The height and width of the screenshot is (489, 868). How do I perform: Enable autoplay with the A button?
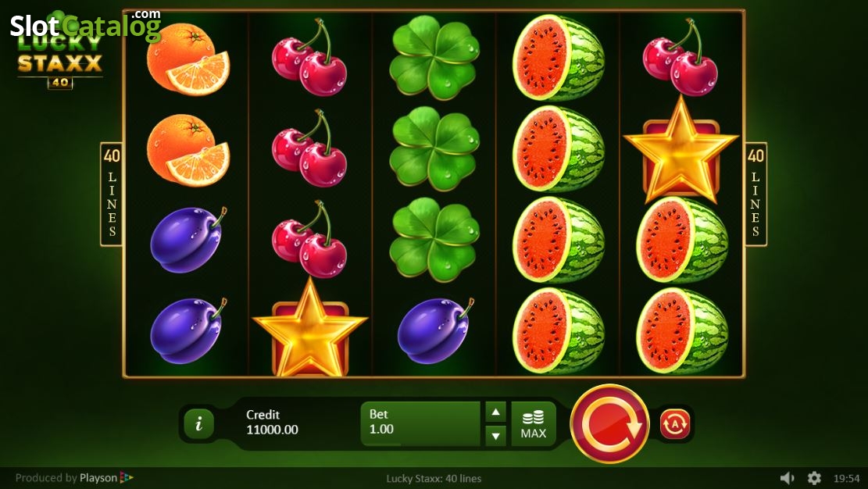coord(675,424)
